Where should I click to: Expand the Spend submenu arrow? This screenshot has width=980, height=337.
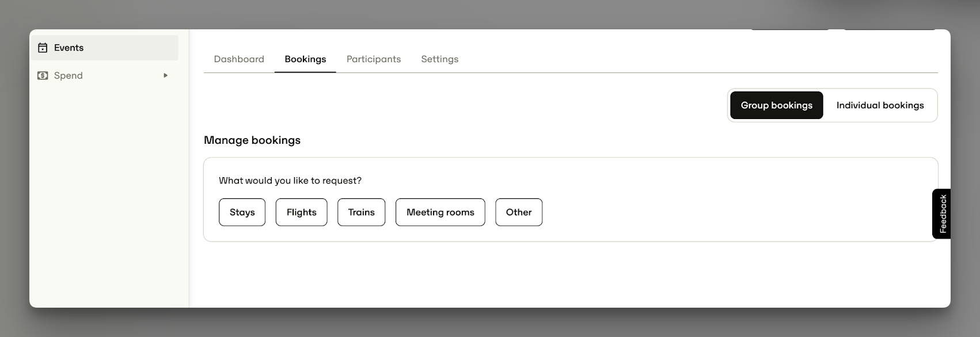click(166, 75)
